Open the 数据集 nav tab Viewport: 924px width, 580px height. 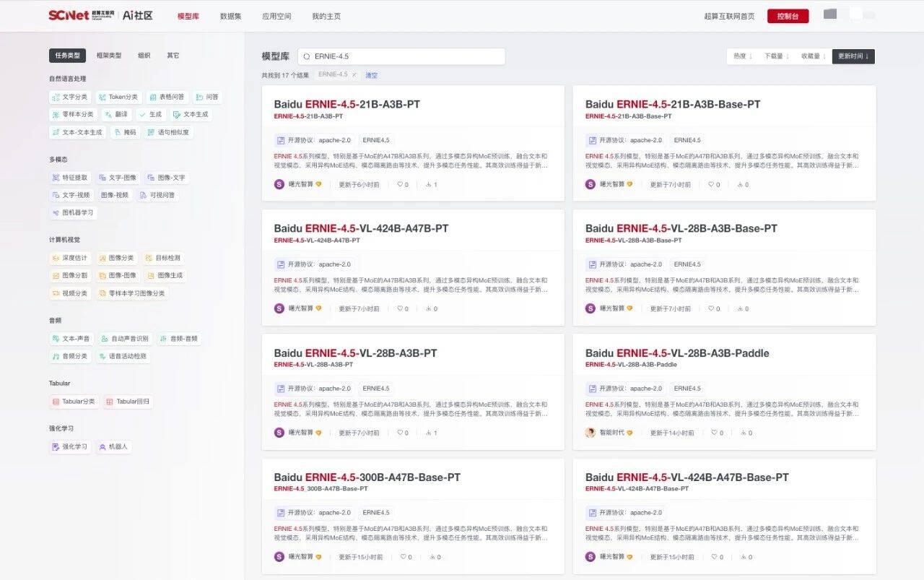tap(231, 16)
